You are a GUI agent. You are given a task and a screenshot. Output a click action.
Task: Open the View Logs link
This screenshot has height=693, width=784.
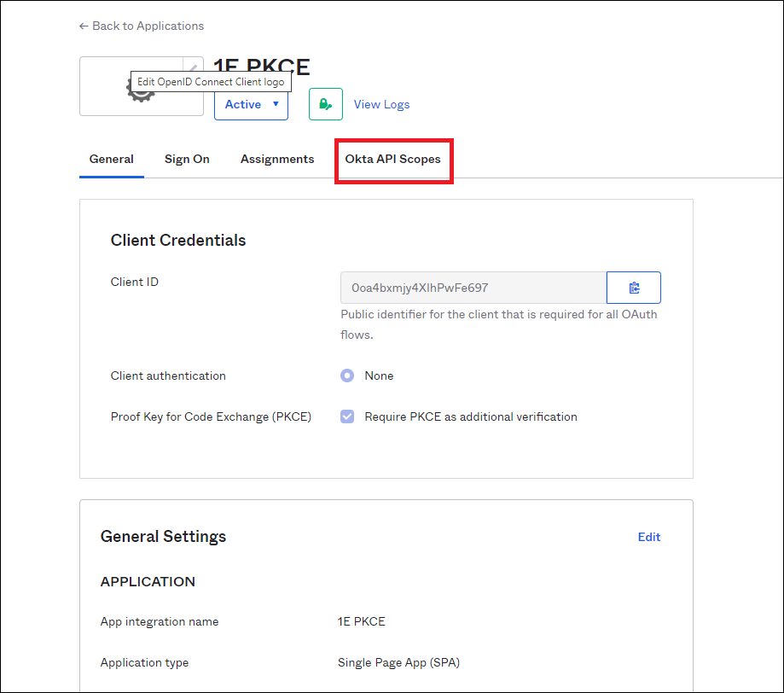pos(381,104)
